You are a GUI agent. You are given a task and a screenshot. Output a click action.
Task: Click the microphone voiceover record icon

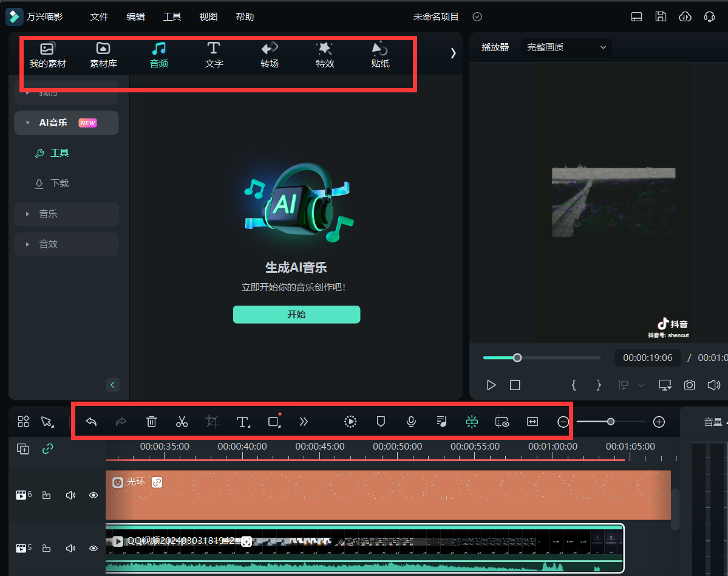point(411,422)
